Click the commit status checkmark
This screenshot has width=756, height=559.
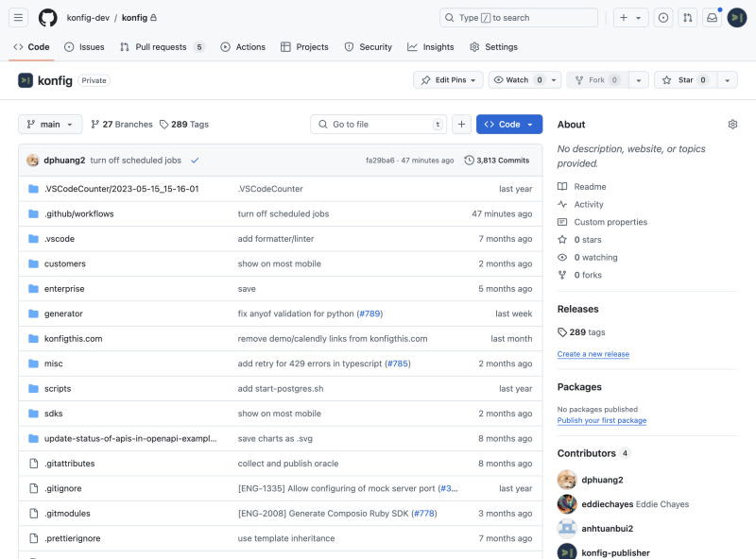click(195, 161)
